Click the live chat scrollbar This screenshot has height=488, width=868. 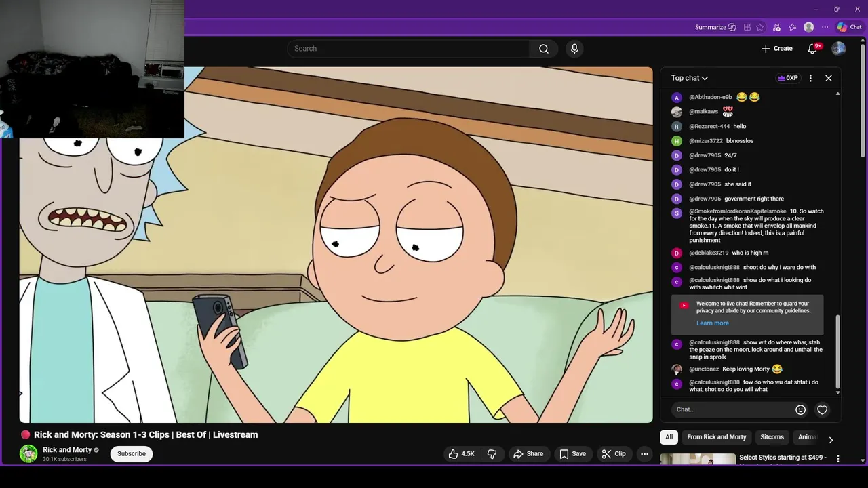[x=838, y=352]
